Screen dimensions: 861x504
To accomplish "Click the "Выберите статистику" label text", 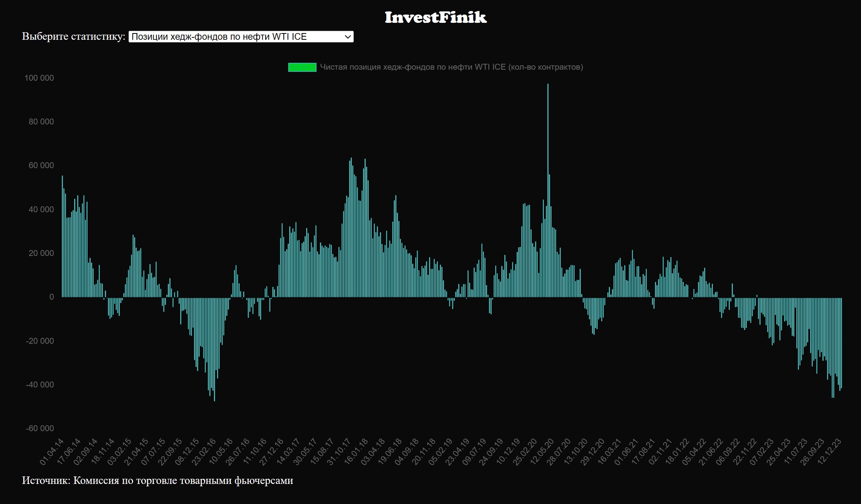I will click(73, 37).
